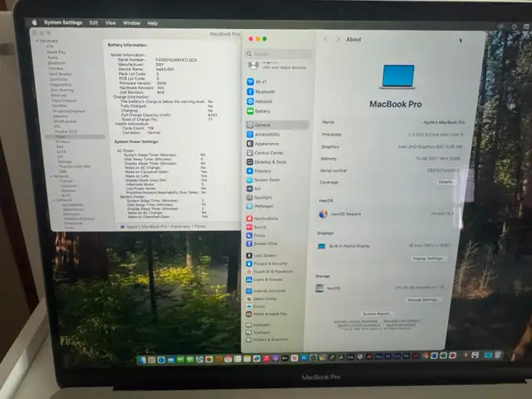532x399 pixels.
Task: Select the Siri icon in sidebar
Action: click(249, 189)
